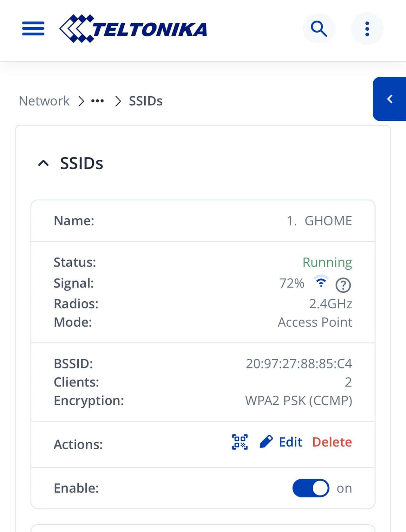Click the GHOME network name
Screen dimensions: 406x532
click(328, 221)
